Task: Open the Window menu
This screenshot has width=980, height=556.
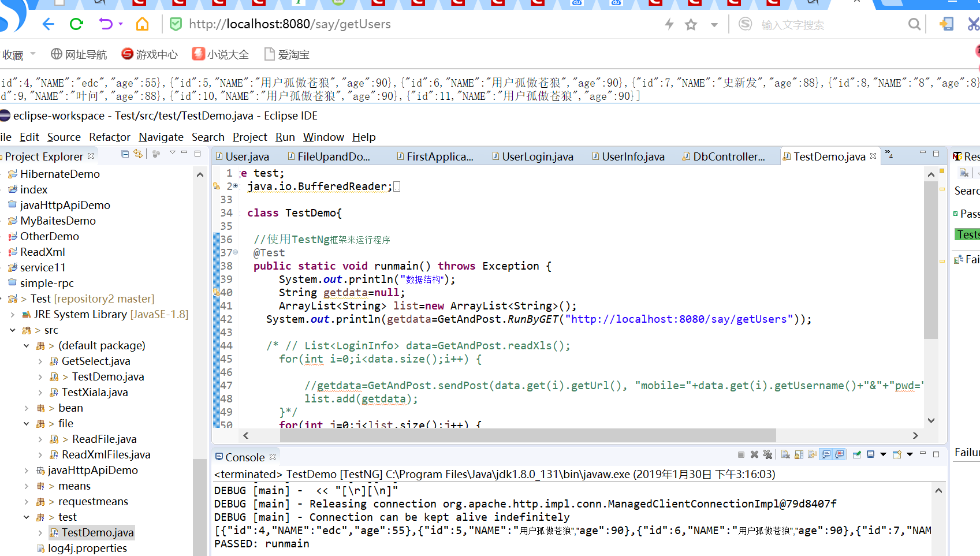Action: (323, 137)
